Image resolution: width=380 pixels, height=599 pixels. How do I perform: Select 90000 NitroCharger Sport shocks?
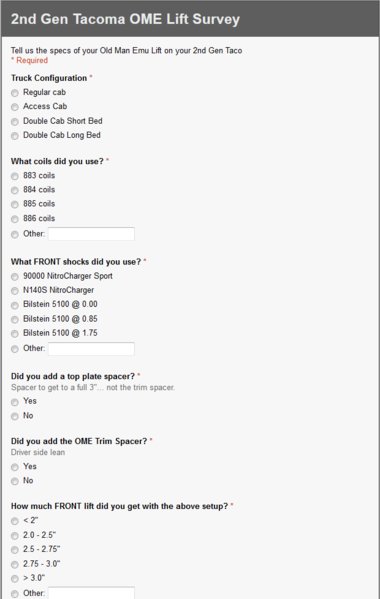click(15, 277)
